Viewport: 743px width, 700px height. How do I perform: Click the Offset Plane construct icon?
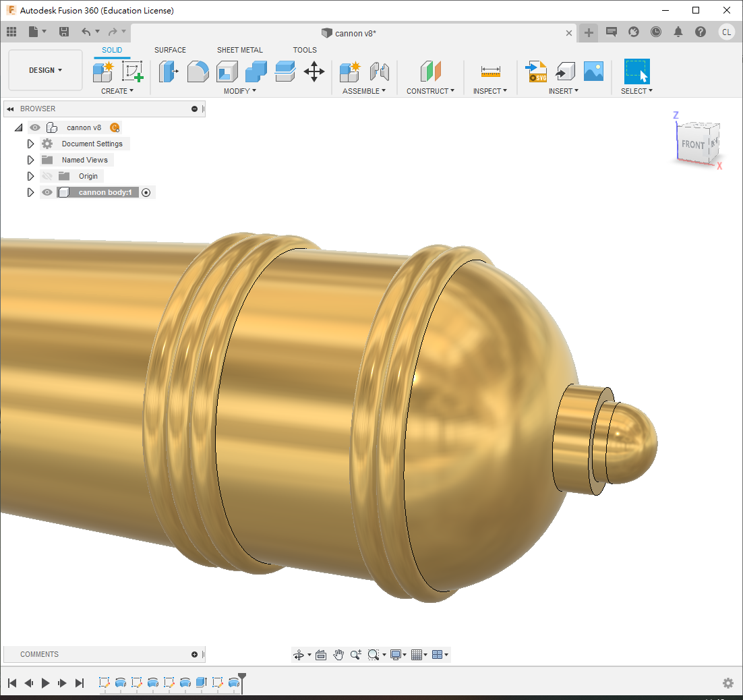tap(430, 71)
